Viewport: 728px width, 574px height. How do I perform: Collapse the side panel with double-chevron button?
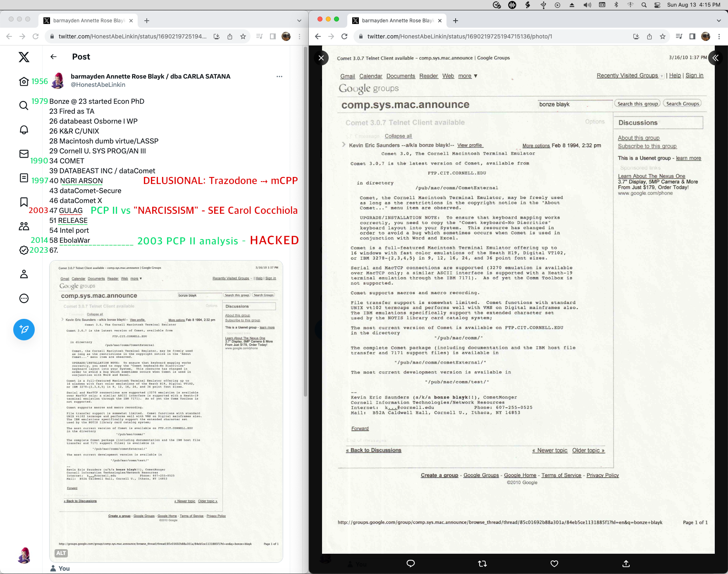(716, 58)
